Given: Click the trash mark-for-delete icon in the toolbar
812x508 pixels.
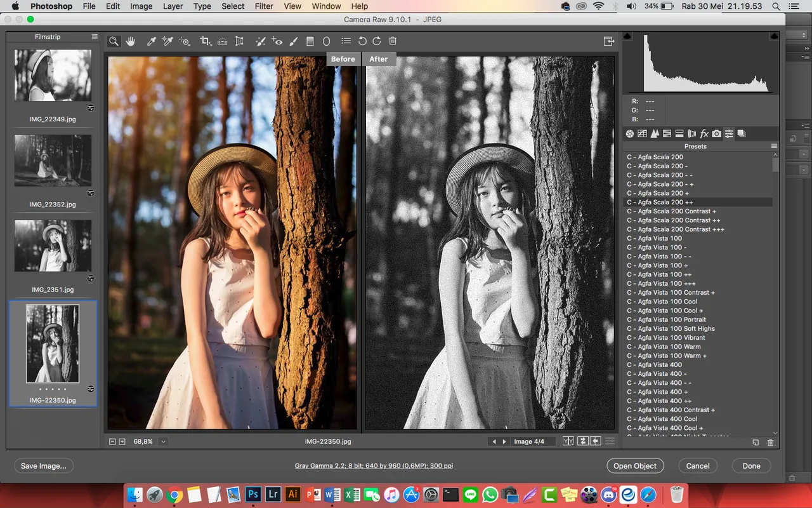Looking at the screenshot, I should pyautogui.click(x=393, y=41).
